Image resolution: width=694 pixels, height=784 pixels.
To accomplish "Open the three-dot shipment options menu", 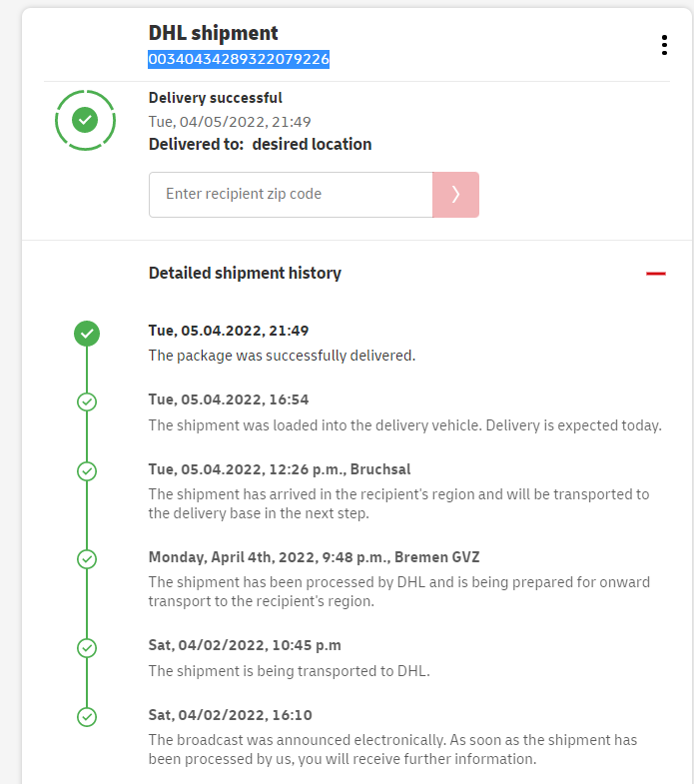I will click(x=664, y=45).
